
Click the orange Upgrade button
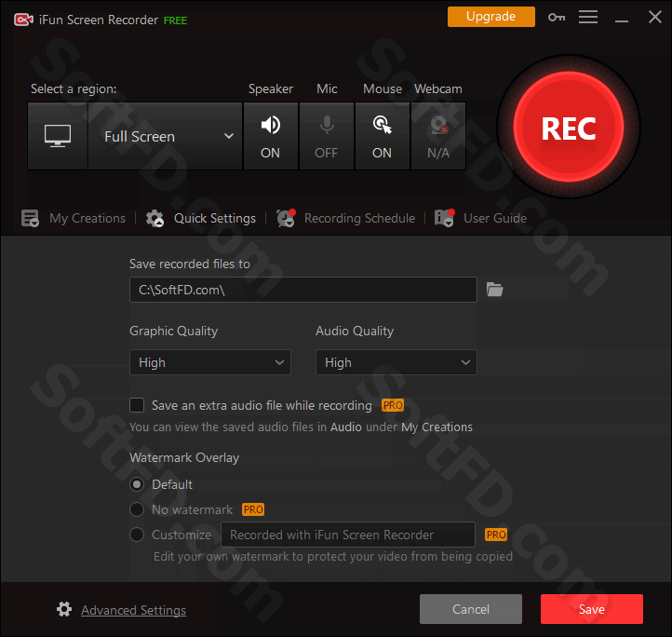[491, 17]
